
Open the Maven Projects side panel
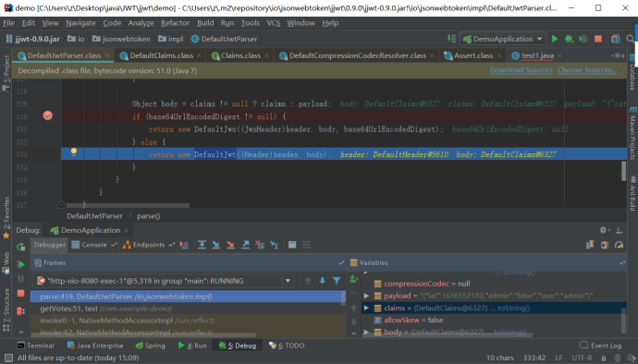(632, 133)
